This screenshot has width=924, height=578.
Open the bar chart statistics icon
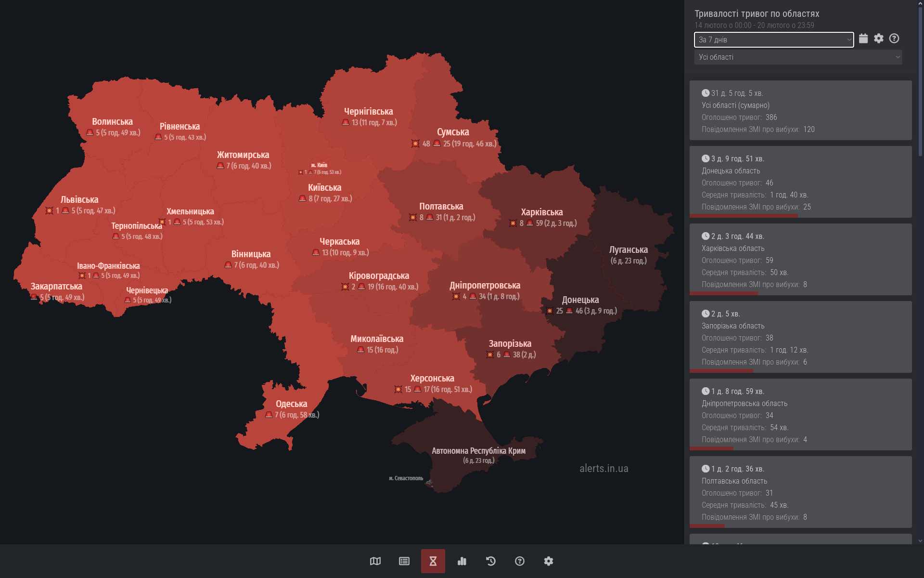(462, 561)
